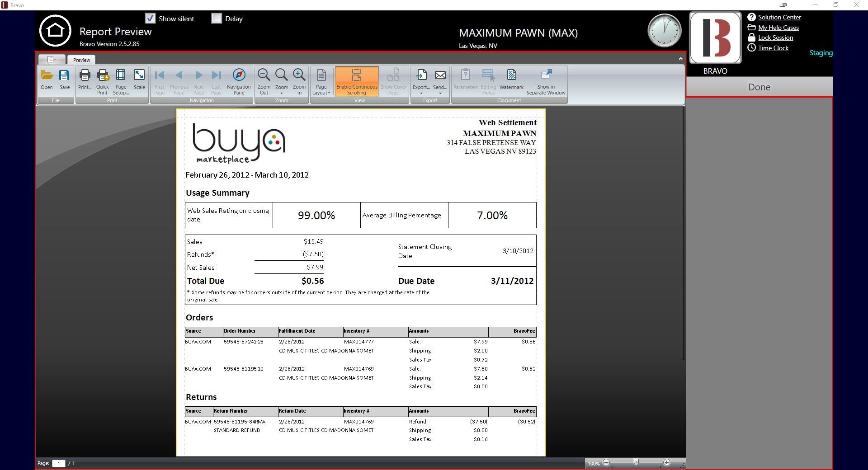The width and height of the screenshot is (868, 470).
Task: Click Zoom Out magnifier
Action: (264, 82)
